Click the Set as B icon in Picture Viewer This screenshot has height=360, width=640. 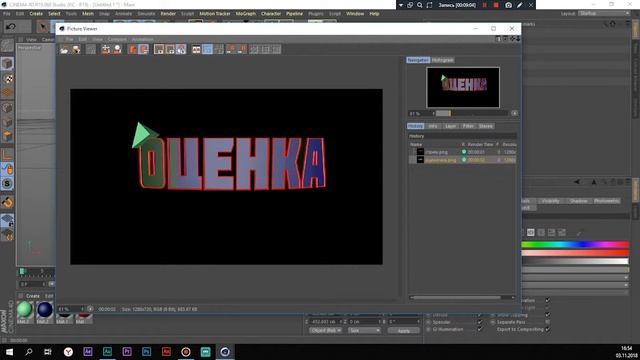(x=242, y=50)
